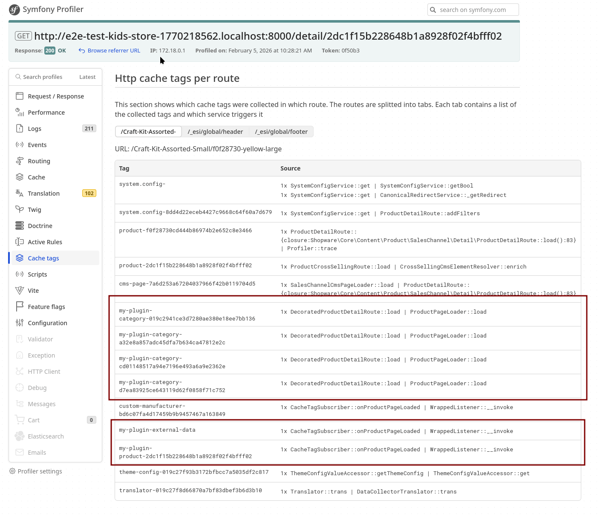This screenshot has height=516, width=600.
Task: Click the magnifier icon in symfony.com search
Action: pyautogui.click(x=433, y=10)
